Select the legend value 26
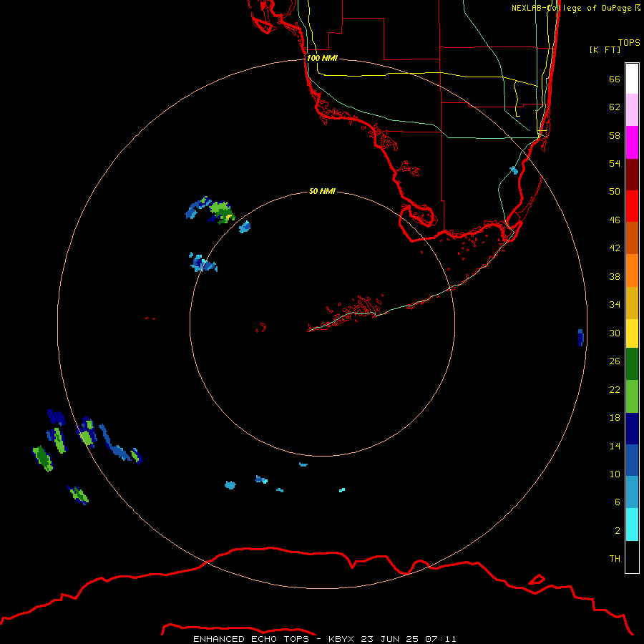This screenshot has width=644, height=644. (615, 361)
